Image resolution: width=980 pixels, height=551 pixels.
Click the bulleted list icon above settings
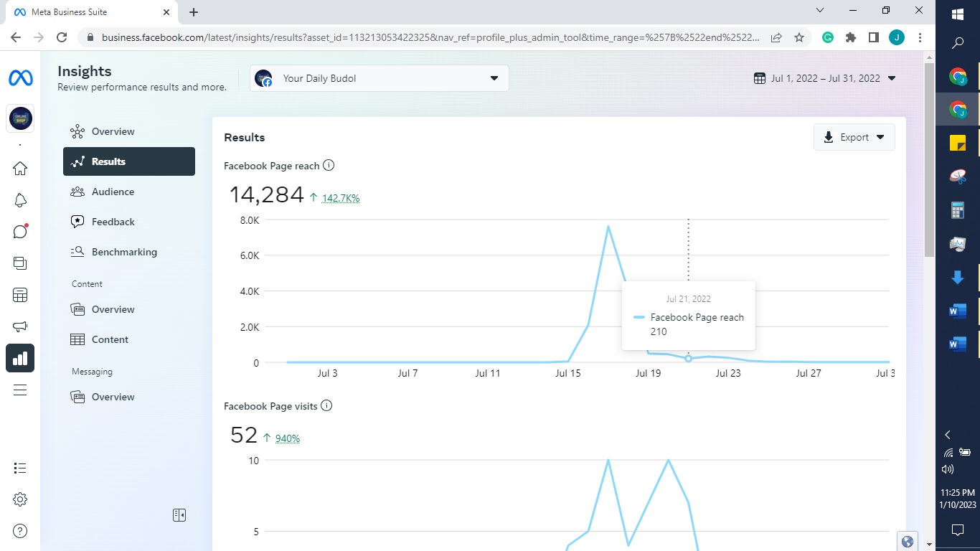(x=20, y=468)
